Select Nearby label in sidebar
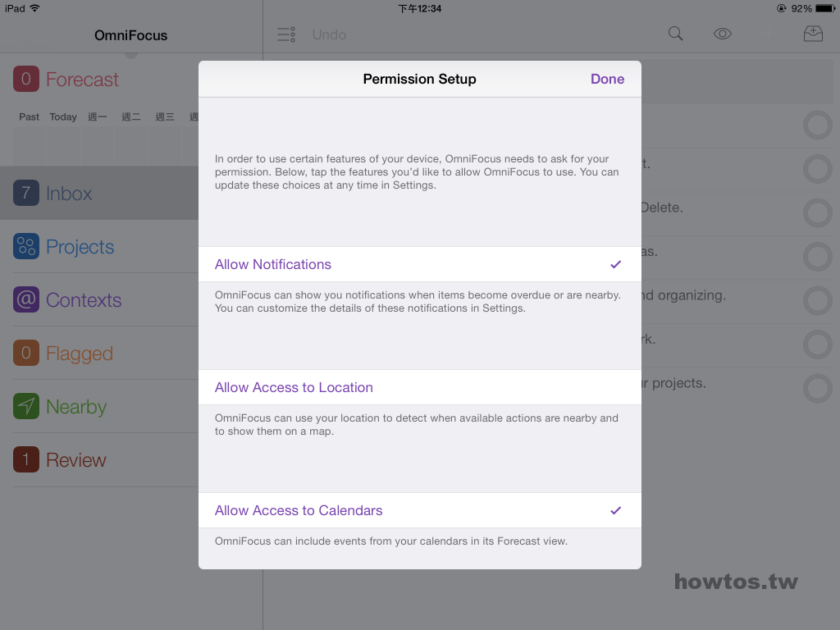The width and height of the screenshot is (840, 630). (76, 407)
